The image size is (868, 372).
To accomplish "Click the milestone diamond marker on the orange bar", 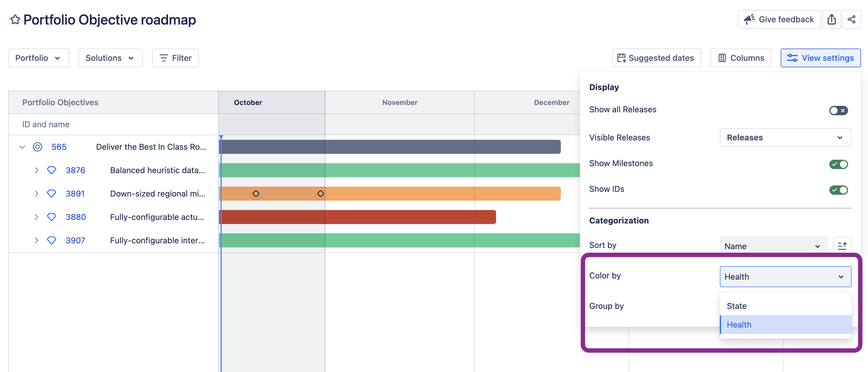I will tap(256, 194).
